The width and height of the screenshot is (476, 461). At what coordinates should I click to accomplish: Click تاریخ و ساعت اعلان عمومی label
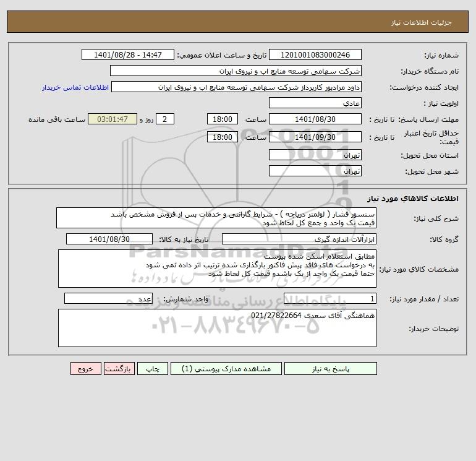coord(221,55)
